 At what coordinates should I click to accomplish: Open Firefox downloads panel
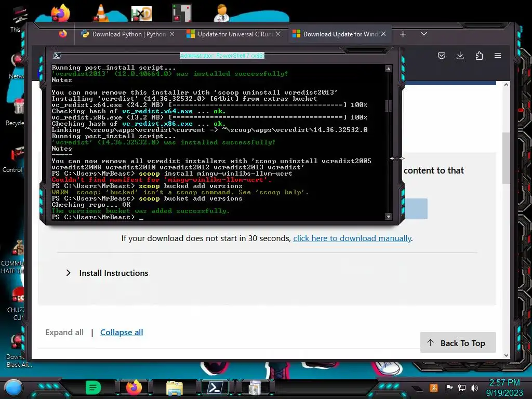tap(460, 56)
